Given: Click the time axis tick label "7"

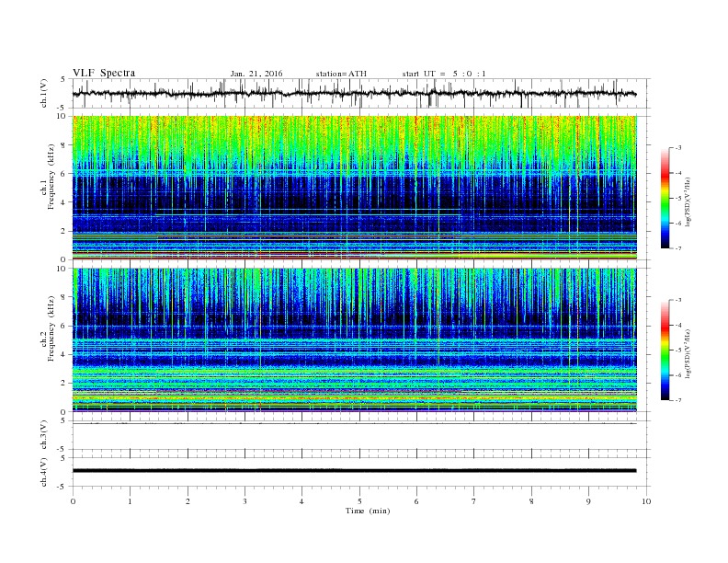Looking at the screenshot, I should pyautogui.click(x=474, y=501).
